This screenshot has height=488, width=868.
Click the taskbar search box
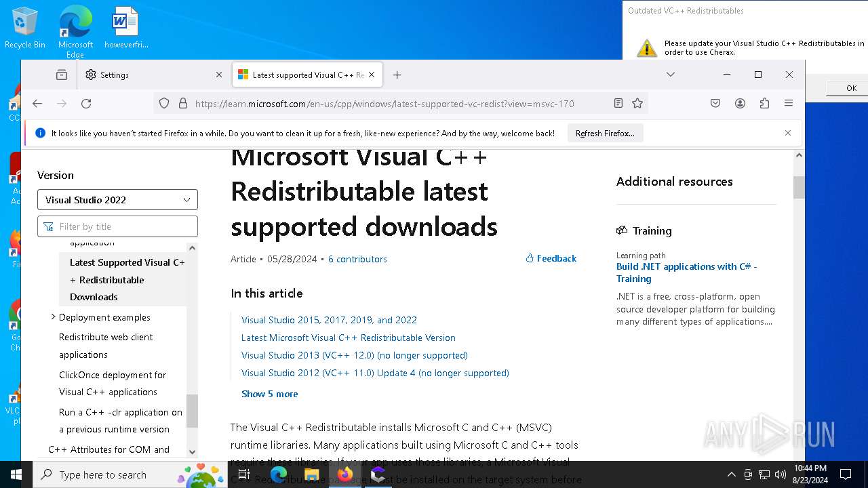130,474
